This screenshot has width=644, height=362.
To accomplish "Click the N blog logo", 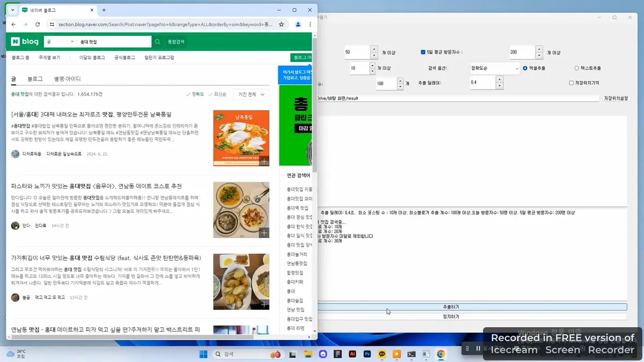I will tap(25, 41).
